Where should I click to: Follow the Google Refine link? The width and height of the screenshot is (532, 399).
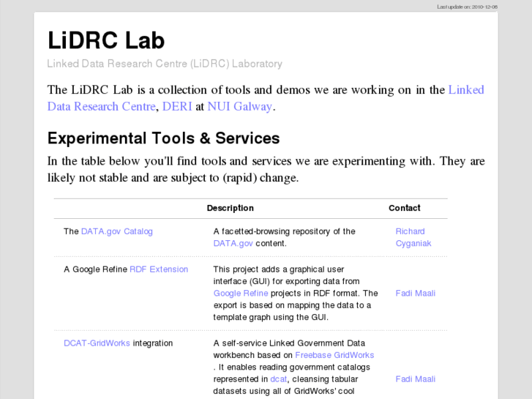241,293
